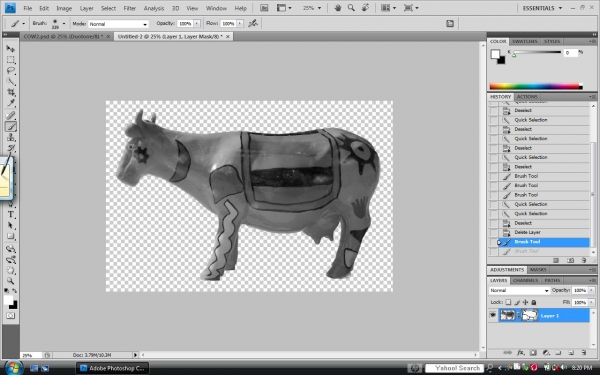This screenshot has width=600, height=375.
Task: Select the Path Selection tool
Action: point(11,225)
